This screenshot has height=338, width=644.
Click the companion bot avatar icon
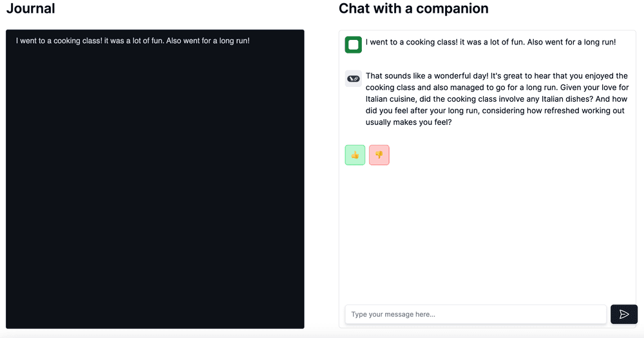pyautogui.click(x=353, y=79)
